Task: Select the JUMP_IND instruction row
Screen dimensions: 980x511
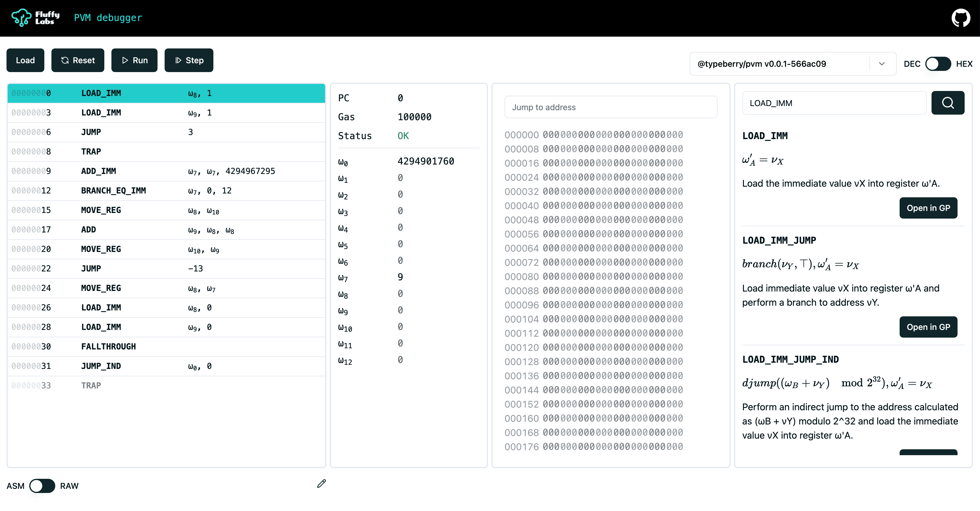Action: pos(166,366)
